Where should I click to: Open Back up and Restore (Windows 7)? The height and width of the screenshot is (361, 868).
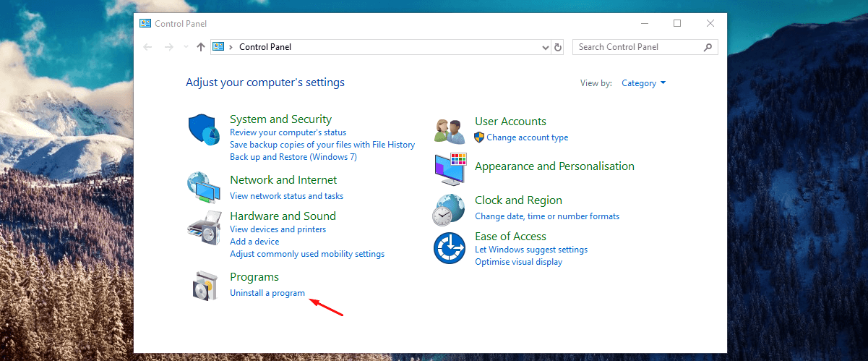coord(293,157)
